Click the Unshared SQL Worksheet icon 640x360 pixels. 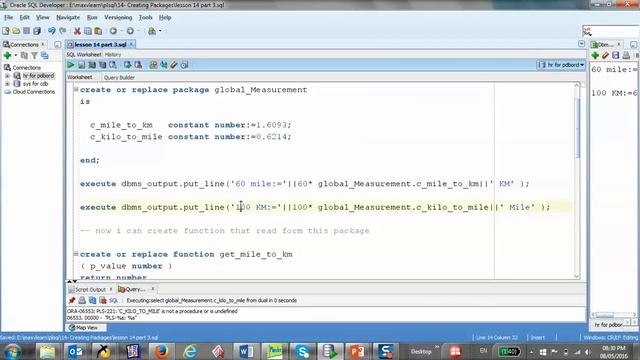(153, 65)
